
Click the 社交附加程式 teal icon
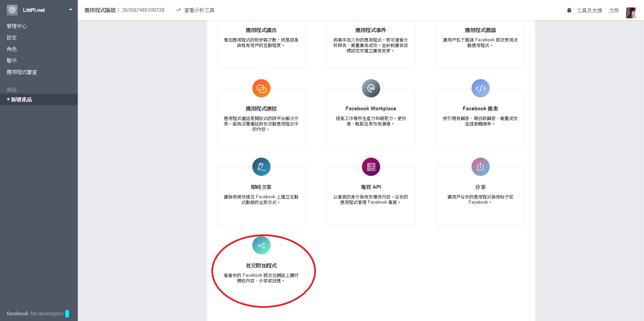point(261,245)
